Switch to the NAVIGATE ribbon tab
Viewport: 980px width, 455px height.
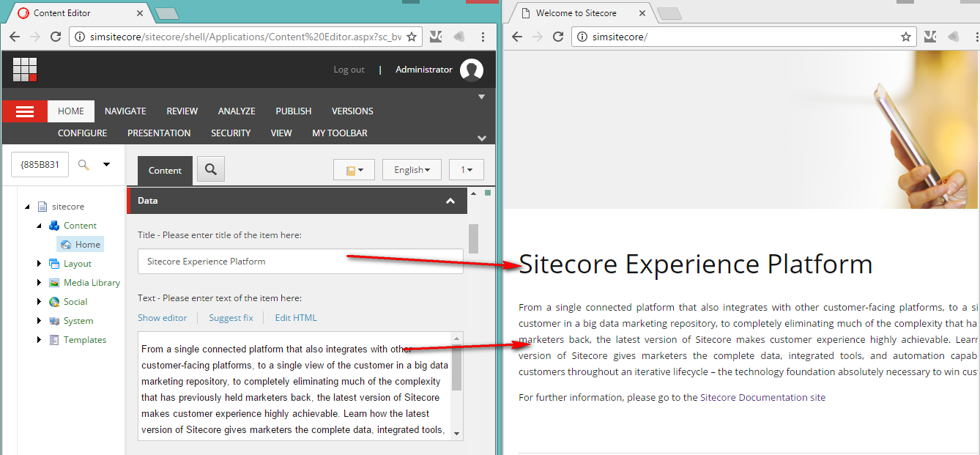click(x=125, y=111)
